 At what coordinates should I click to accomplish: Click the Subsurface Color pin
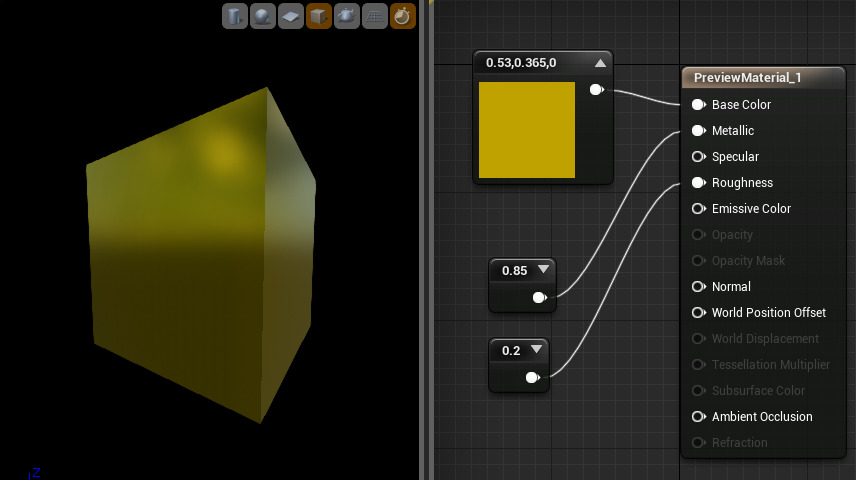point(699,390)
